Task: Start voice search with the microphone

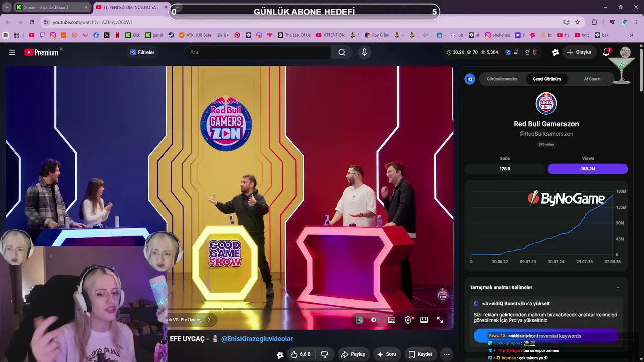Action: tap(365, 52)
